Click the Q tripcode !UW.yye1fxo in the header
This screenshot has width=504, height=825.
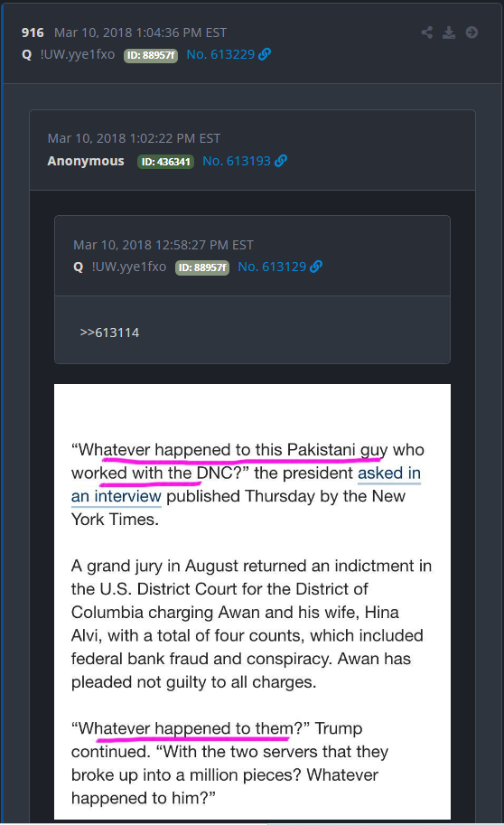tap(78, 54)
